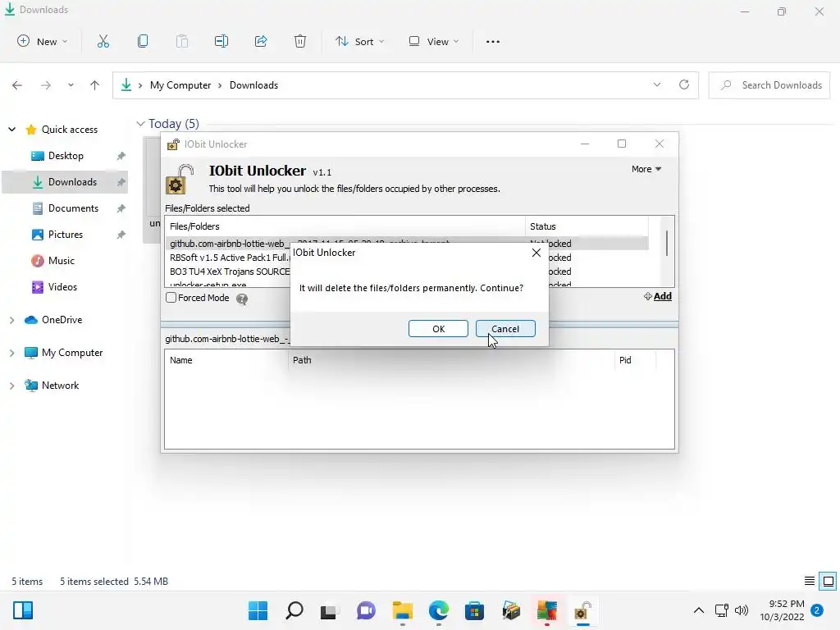The image size is (840, 630).
Task: Click the Paste icon in Explorer toolbar
Action: [182, 41]
